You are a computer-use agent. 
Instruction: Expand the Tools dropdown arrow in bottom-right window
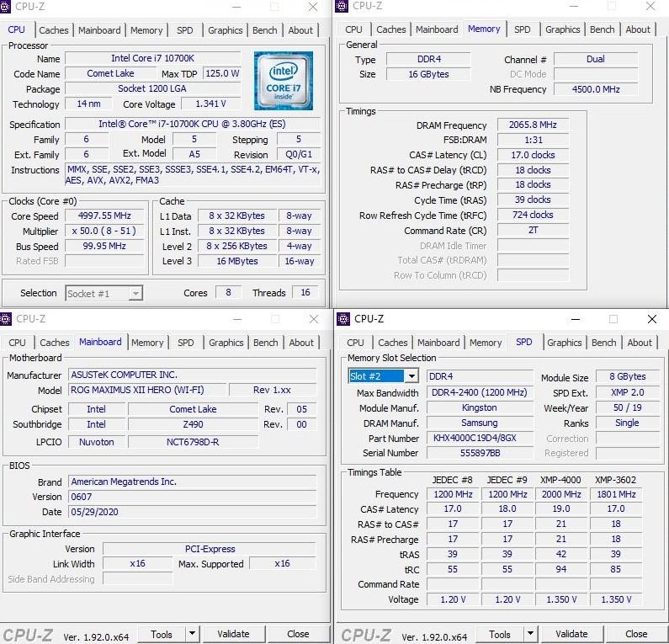[x=530, y=634]
